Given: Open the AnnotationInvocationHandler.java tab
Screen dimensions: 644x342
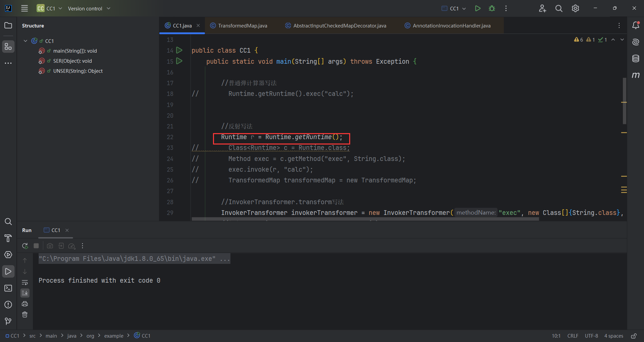Looking at the screenshot, I should click(447, 25).
